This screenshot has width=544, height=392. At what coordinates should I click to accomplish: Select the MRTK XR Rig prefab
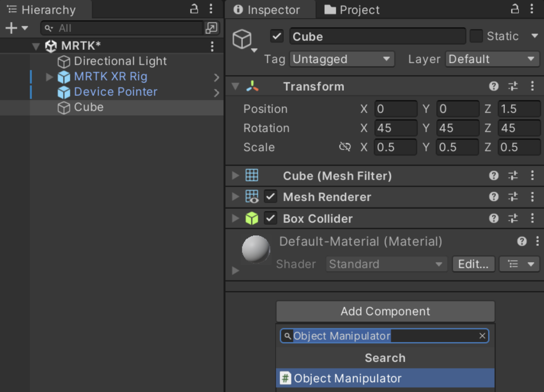(111, 76)
